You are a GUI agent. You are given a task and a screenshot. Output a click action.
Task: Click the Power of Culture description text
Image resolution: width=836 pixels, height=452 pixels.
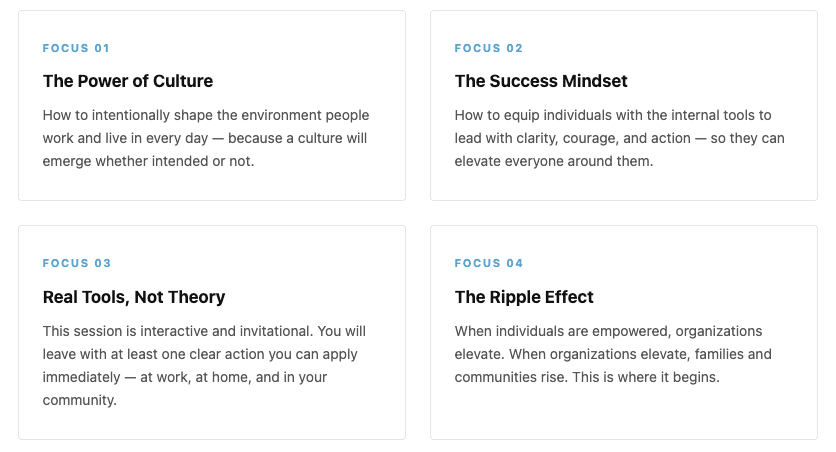(x=206, y=138)
